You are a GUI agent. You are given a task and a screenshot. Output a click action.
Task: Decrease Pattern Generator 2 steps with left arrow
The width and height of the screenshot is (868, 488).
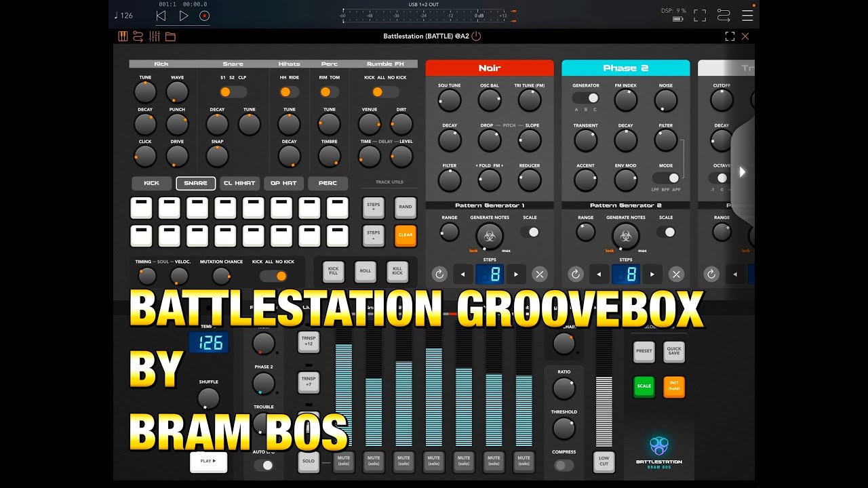tap(598, 274)
